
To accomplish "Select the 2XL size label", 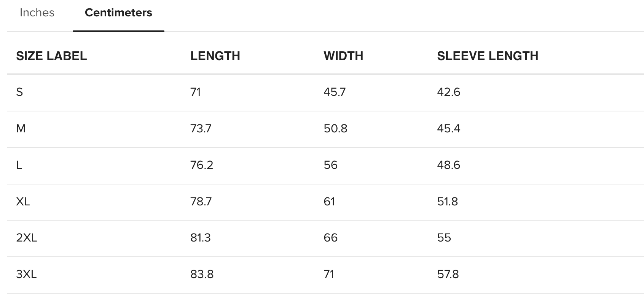I will click(27, 238).
